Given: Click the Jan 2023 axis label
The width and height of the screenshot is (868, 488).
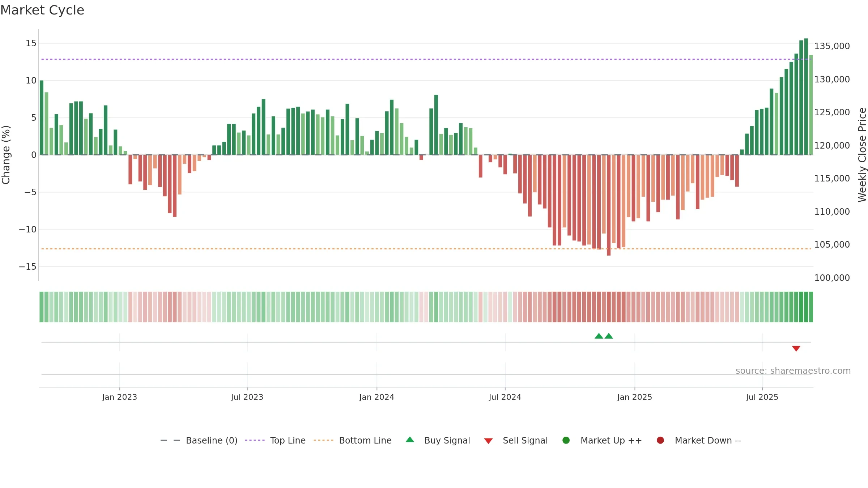Looking at the screenshot, I should coord(120,397).
